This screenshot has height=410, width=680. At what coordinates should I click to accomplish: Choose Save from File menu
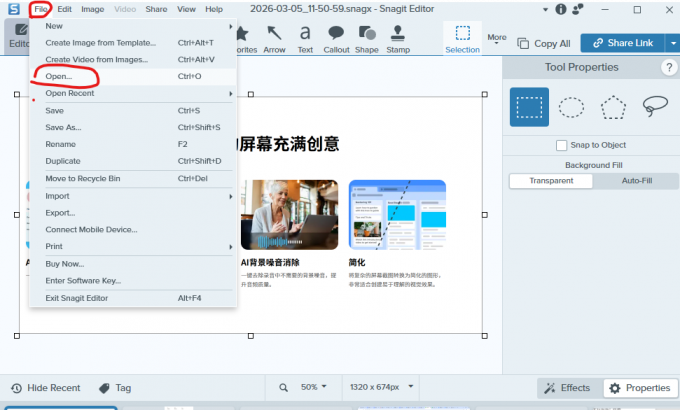(133, 111)
